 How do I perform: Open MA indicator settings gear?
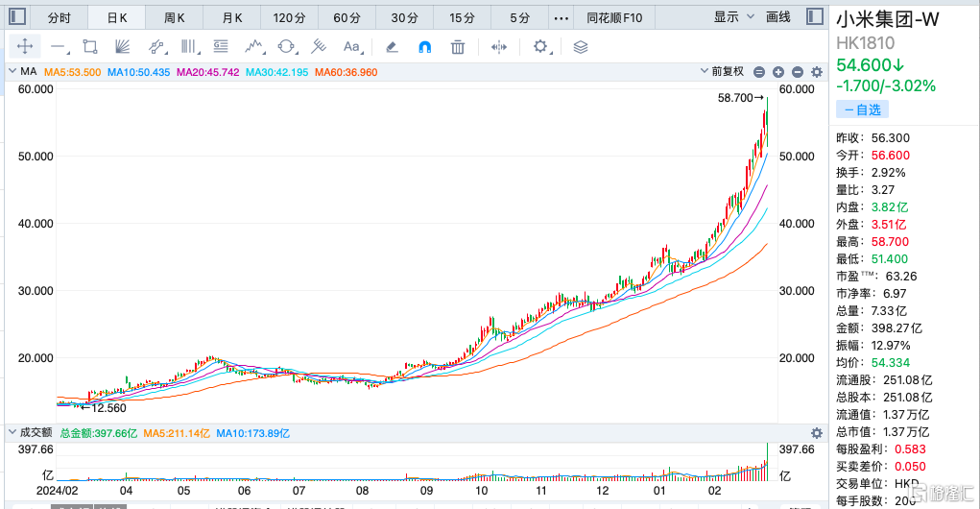pos(816,73)
